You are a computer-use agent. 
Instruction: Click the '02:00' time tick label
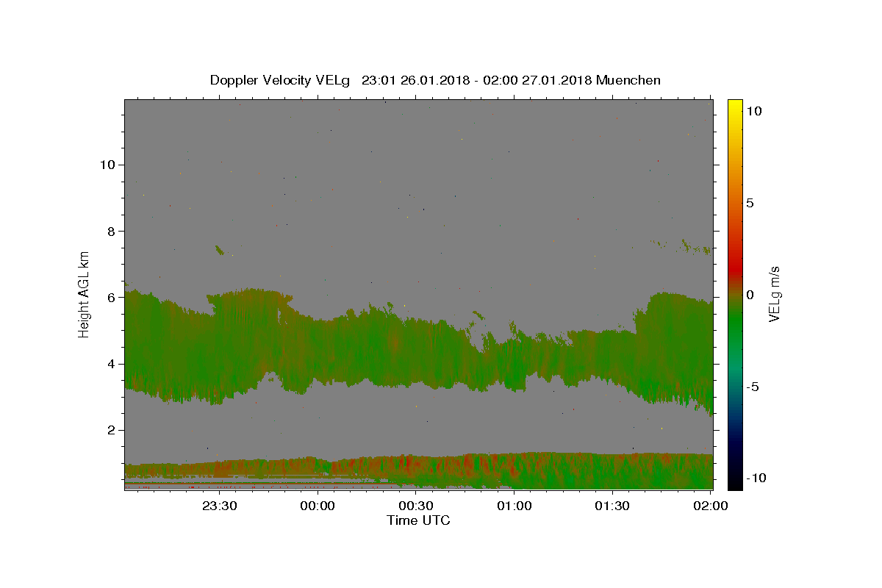(x=711, y=506)
